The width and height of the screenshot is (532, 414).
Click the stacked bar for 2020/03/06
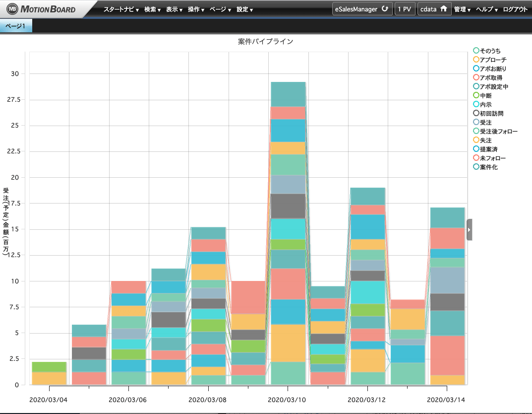coord(128,333)
